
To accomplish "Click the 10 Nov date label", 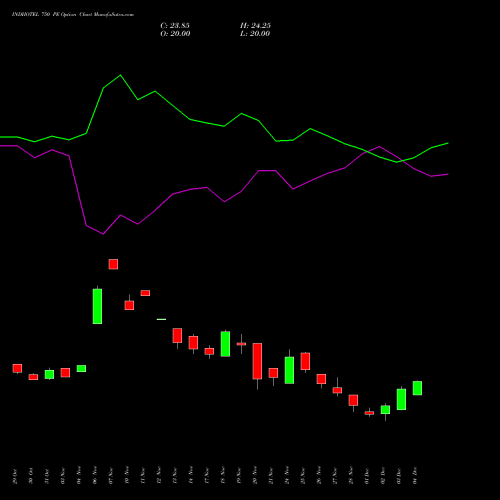I will [x=127, y=476].
